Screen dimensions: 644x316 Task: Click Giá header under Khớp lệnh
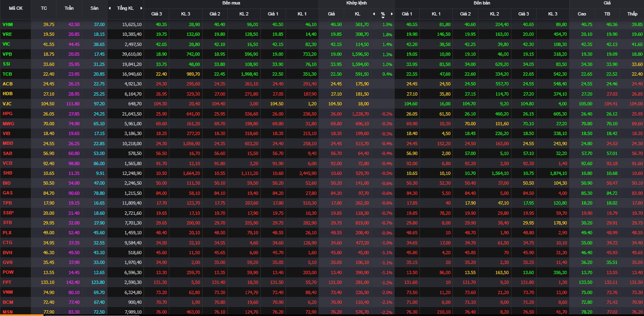[332, 14]
